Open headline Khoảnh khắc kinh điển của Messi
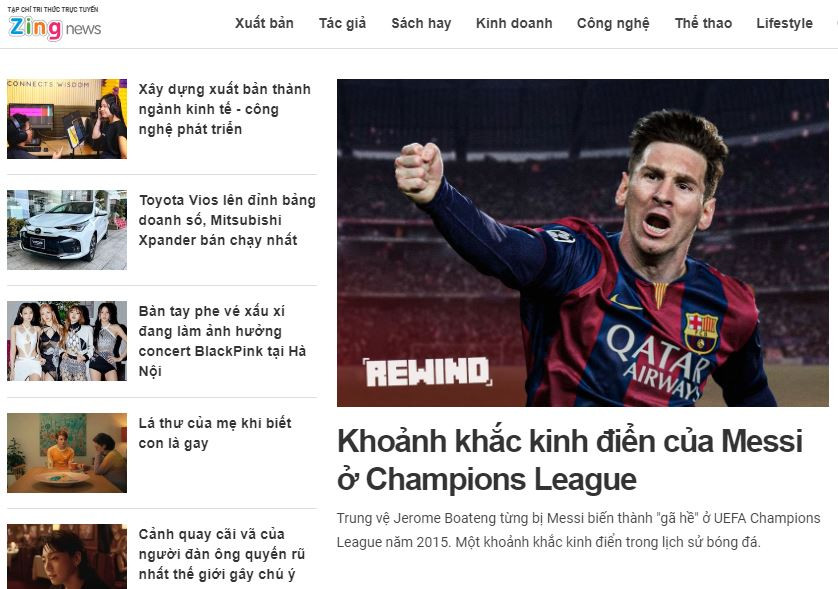The width and height of the screenshot is (838, 589). (570, 460)
